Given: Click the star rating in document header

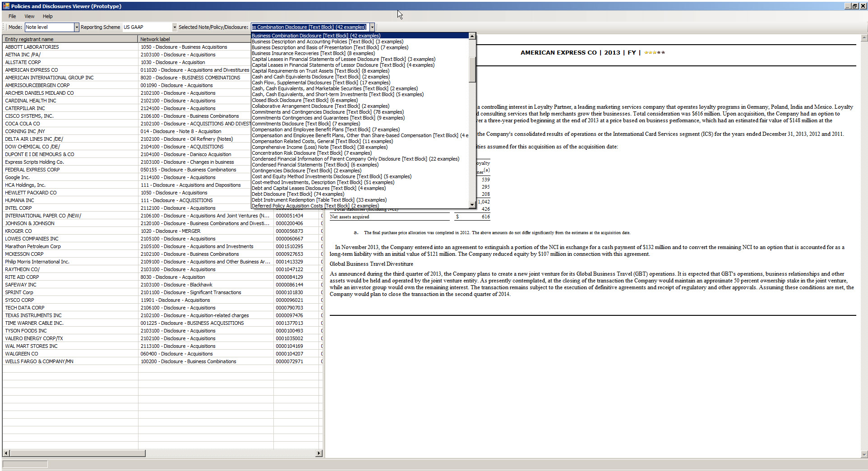Looking at the screenshot, I should point(654,53).
